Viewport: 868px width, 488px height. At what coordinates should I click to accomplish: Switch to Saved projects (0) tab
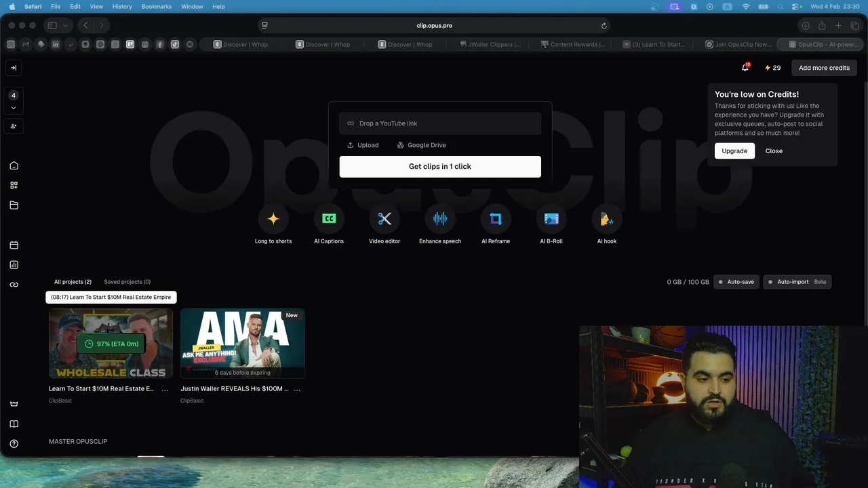(127, 282)
